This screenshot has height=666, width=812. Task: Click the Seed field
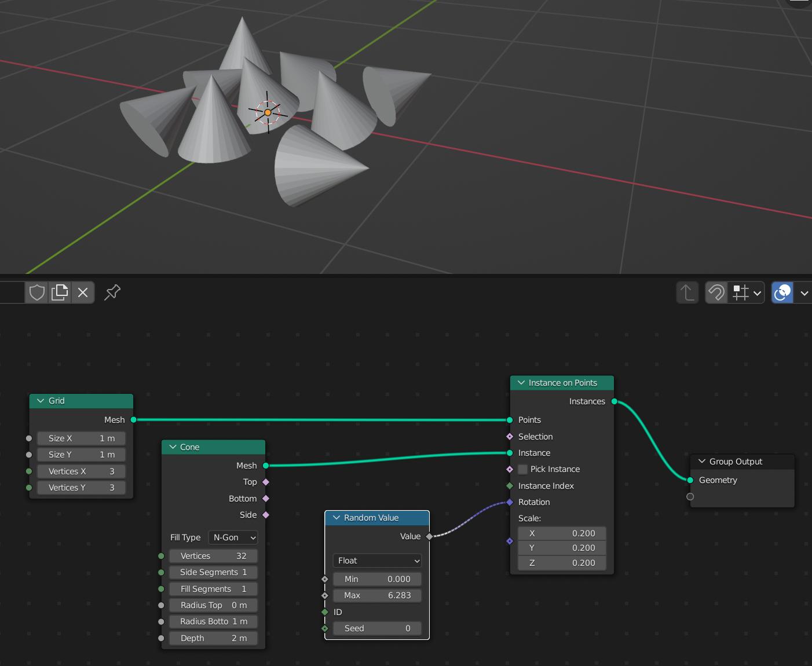point(377,628)
